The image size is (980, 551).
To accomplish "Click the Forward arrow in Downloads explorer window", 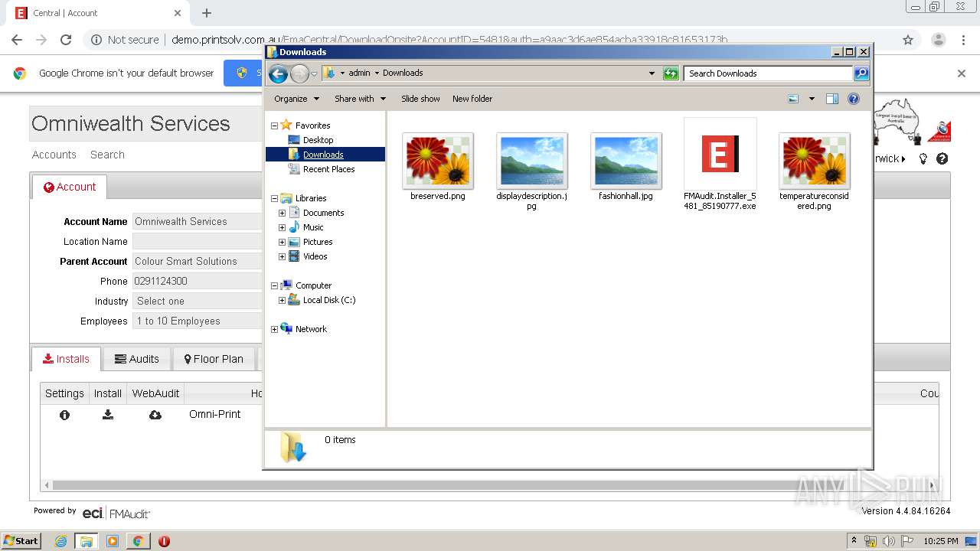I will tap(299, 73).
